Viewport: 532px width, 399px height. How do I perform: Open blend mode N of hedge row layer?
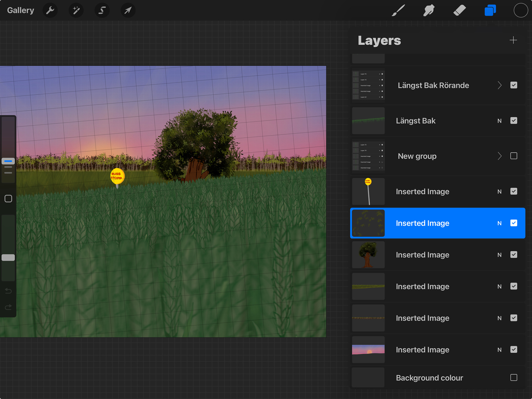499,318
